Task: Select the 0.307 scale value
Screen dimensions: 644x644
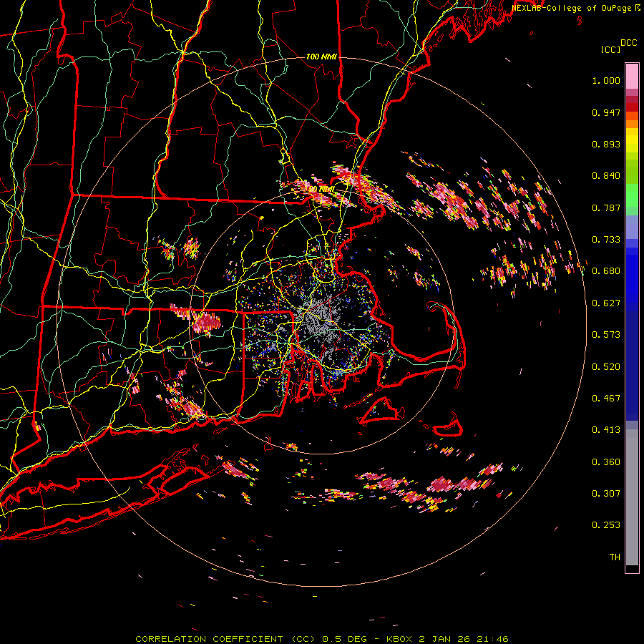Action: coord(606,494)
